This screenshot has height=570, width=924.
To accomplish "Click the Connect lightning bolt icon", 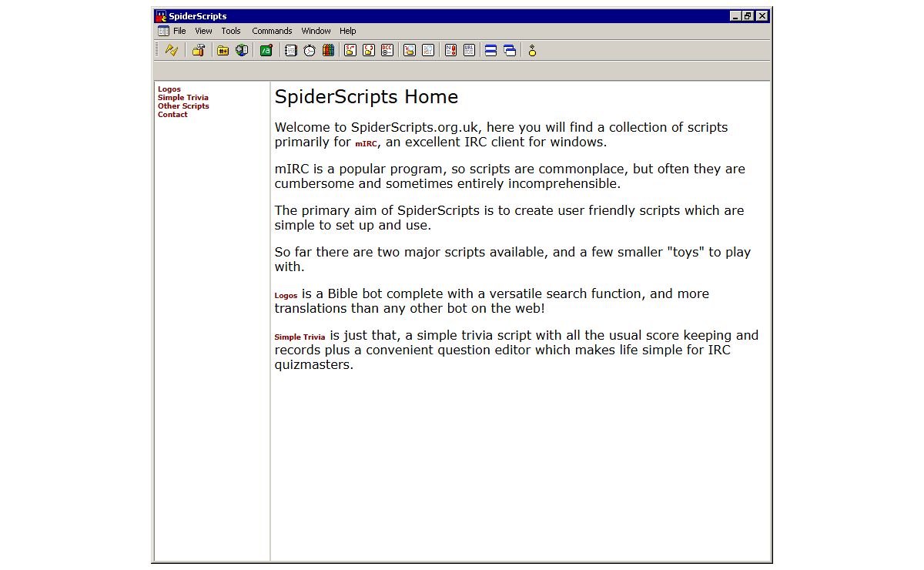I will (x=172, y=50).
